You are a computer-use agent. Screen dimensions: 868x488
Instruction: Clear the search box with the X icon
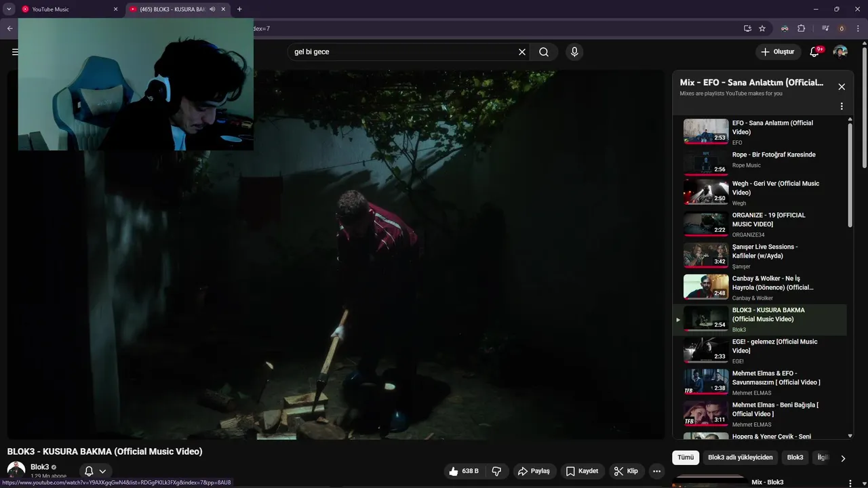(x=522, y=52)
